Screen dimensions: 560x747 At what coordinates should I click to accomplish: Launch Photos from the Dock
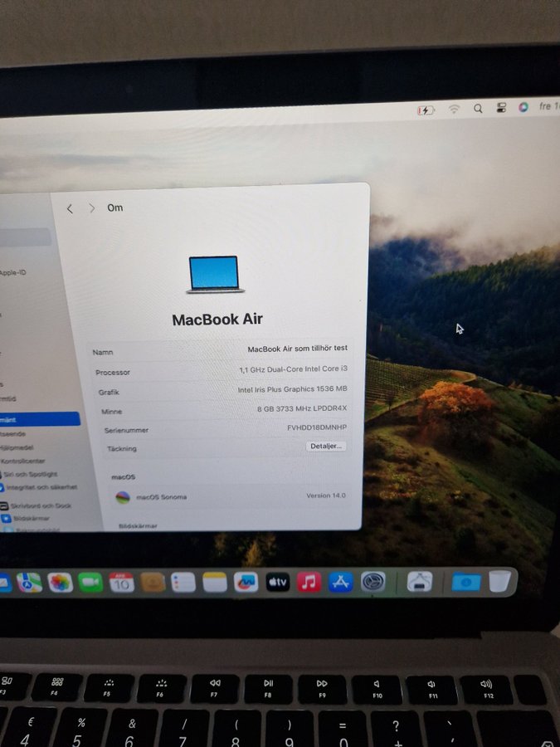click(x=60, y=583)
